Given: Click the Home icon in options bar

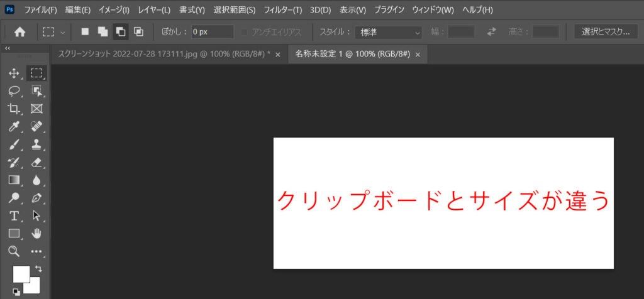Looking at the screenshot, I should [x=19, y=32].
